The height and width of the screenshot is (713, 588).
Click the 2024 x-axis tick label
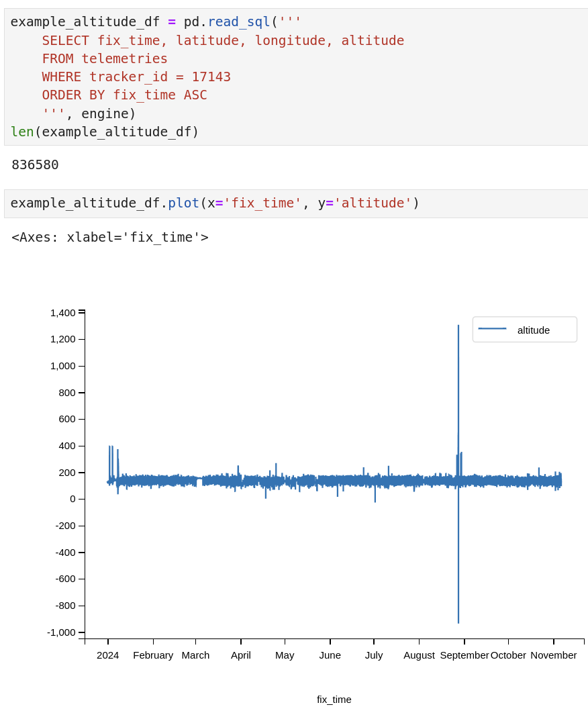(107, 655)
